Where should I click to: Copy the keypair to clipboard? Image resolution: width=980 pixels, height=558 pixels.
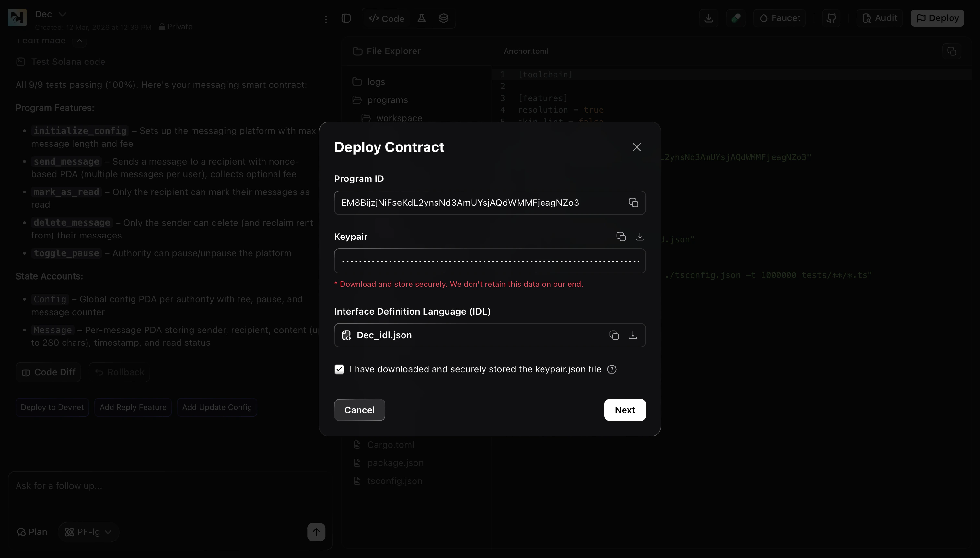[x=621, y=237]
